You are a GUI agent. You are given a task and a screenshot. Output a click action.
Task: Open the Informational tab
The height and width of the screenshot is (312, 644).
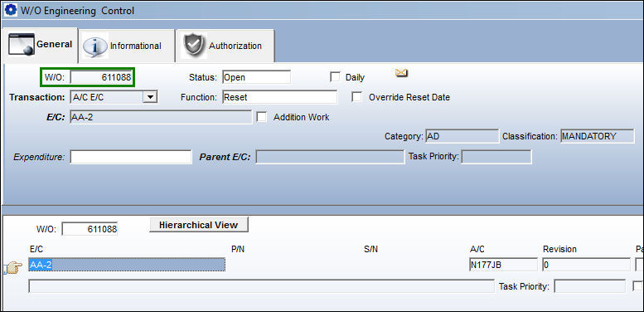pos(127,46)
